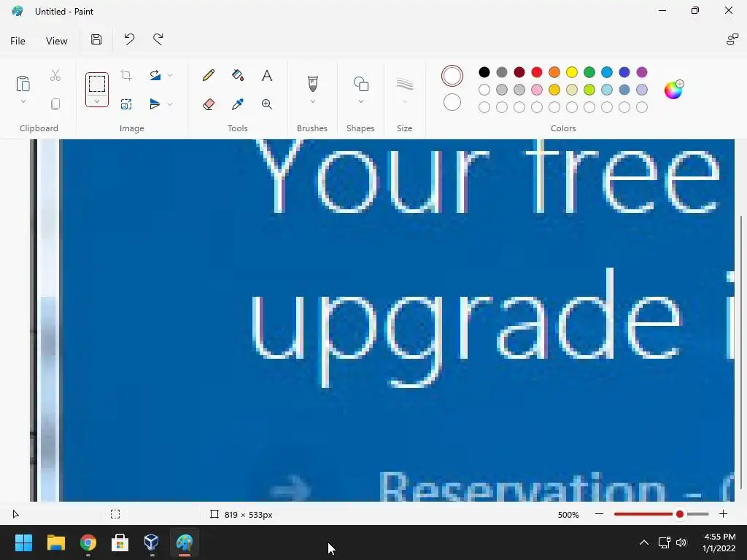Screen dimensions: 747x560
Task: Pick the pink color swatch
Action: pos(537,90)
